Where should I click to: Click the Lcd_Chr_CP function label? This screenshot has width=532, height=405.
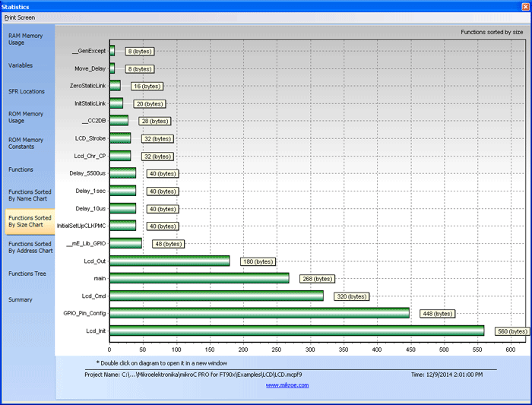pyautogui.click(x=90, y=156)
